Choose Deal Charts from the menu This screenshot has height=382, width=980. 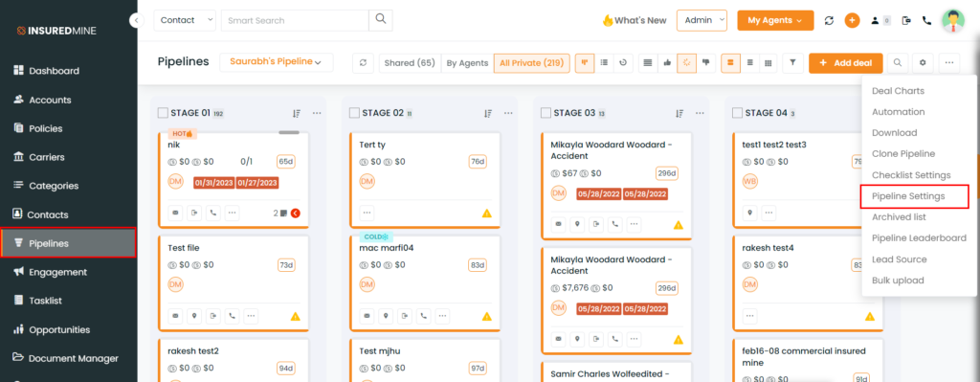click(x=898, y=91)
